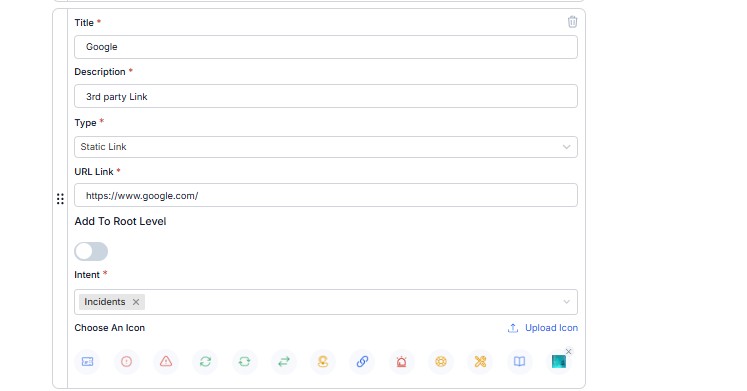Grab the six-dot drag handle

tap(60, 199)
